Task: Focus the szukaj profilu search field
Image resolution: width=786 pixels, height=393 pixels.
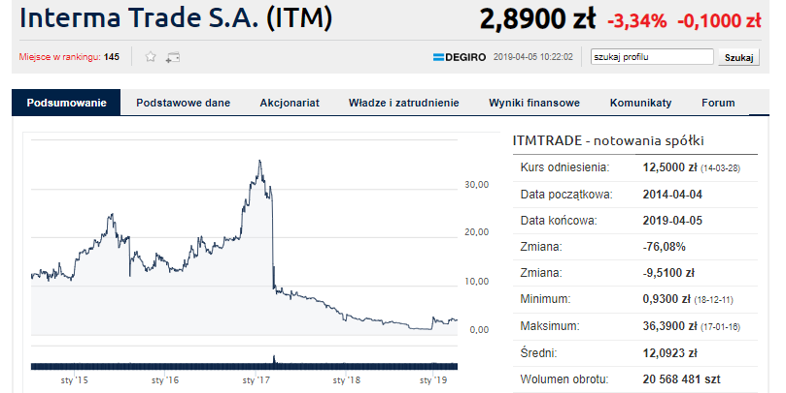Action: [652, 57]
